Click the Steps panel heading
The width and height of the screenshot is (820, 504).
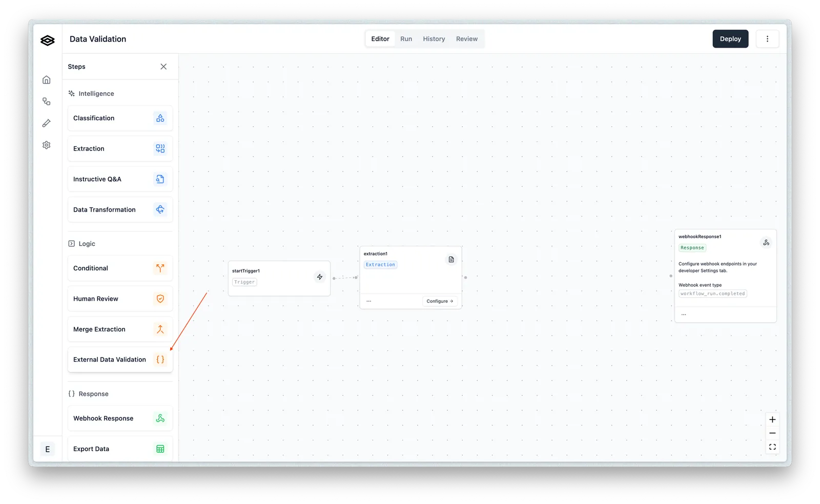(77, 67)
